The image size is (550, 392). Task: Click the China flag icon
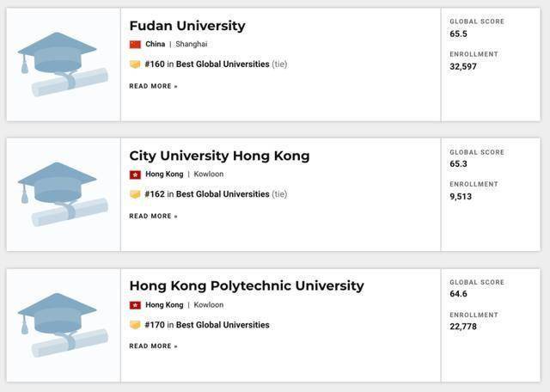(x=135, y=44)
